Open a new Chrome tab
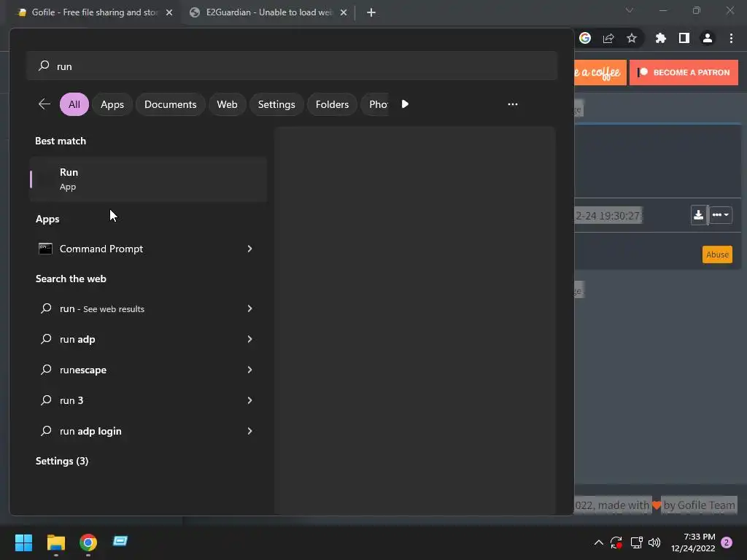 click(371, 12)
